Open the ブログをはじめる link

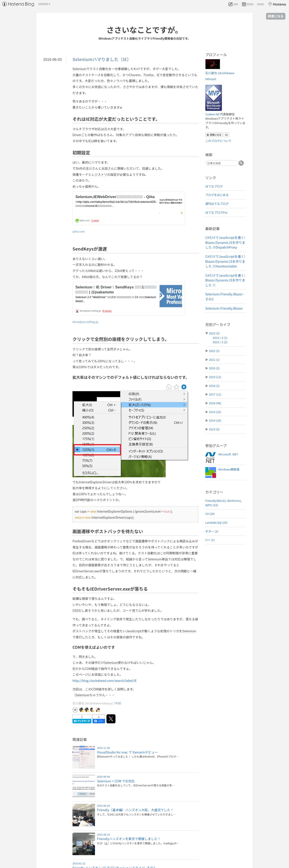pyautogui.click(x=217, y=195)
